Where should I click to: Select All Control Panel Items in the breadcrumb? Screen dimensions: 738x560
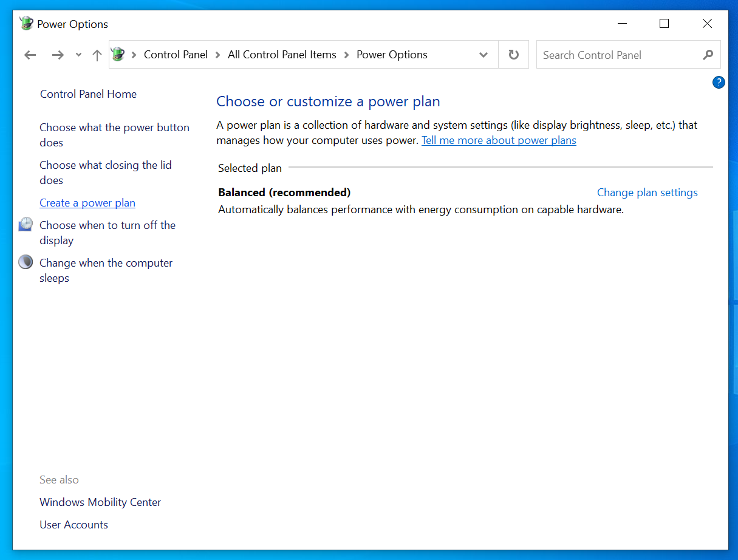coord(281,54)
